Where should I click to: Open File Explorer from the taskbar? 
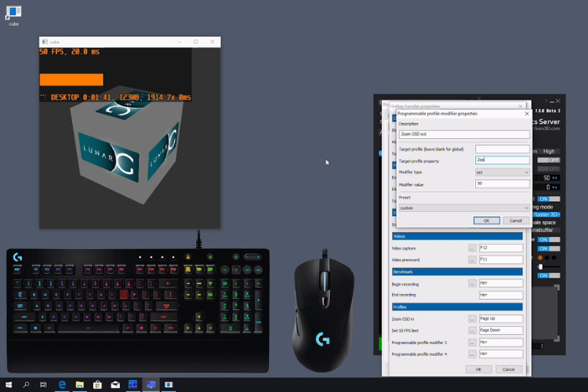[80, 384]
